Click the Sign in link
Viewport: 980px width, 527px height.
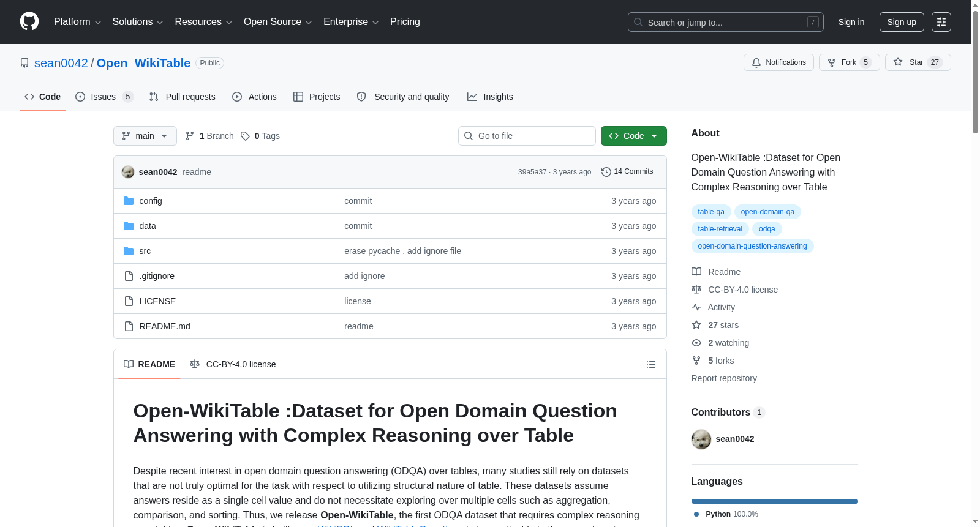coord(851,22)
